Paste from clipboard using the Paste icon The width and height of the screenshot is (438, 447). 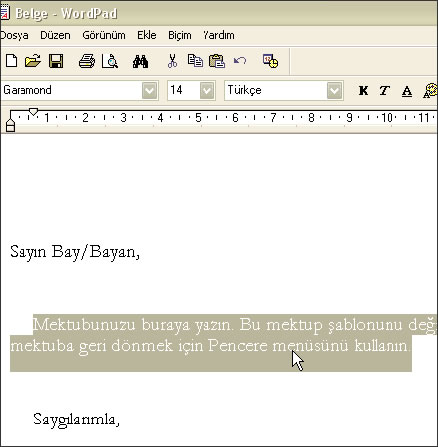point(217,61)
